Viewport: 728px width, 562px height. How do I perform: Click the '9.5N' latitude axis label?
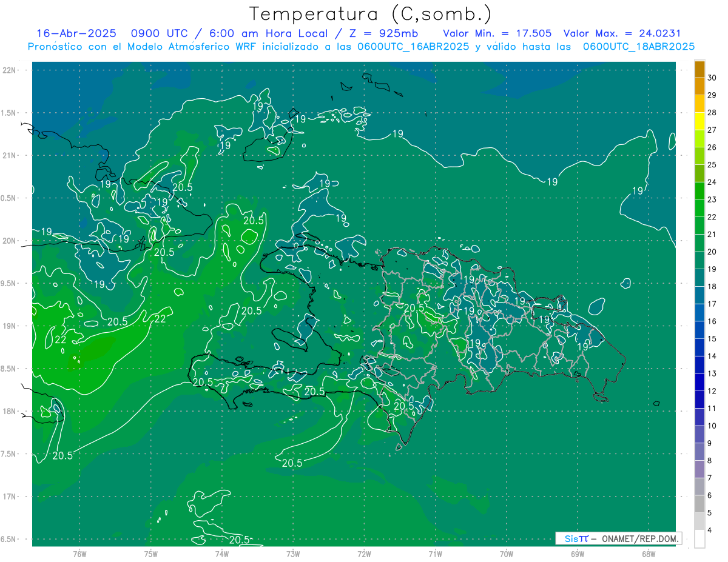(9, 284)
